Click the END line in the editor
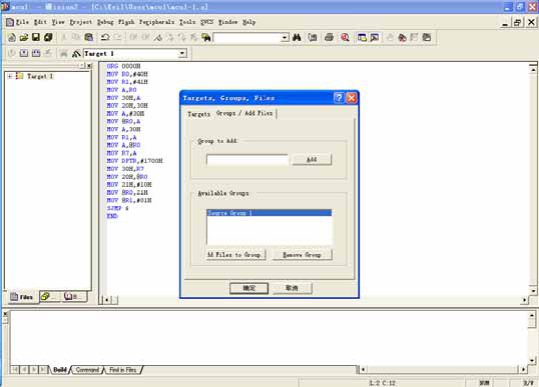539x387 pixels. point(112,216)
